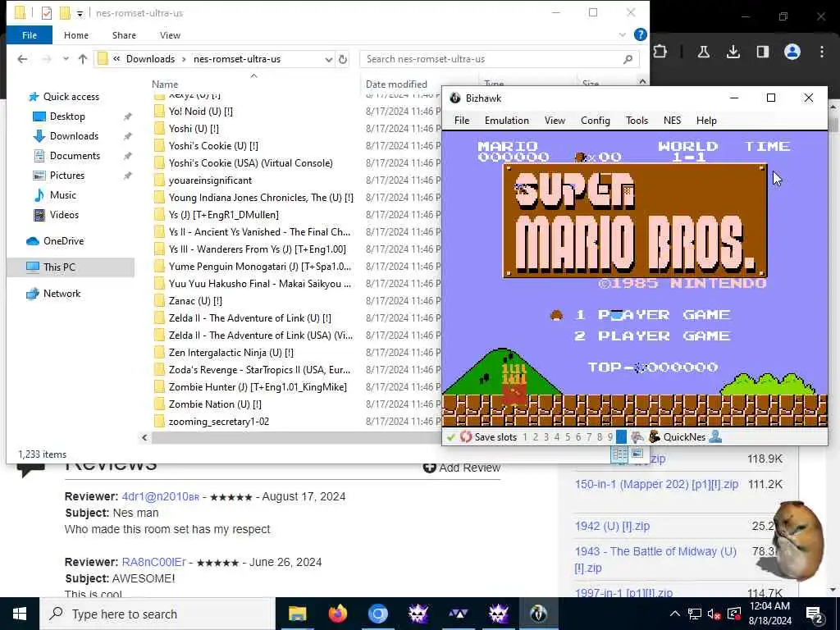Open browser extensions puzzle icon
This screenshot has width=840, height=630.
click(660, 52)
